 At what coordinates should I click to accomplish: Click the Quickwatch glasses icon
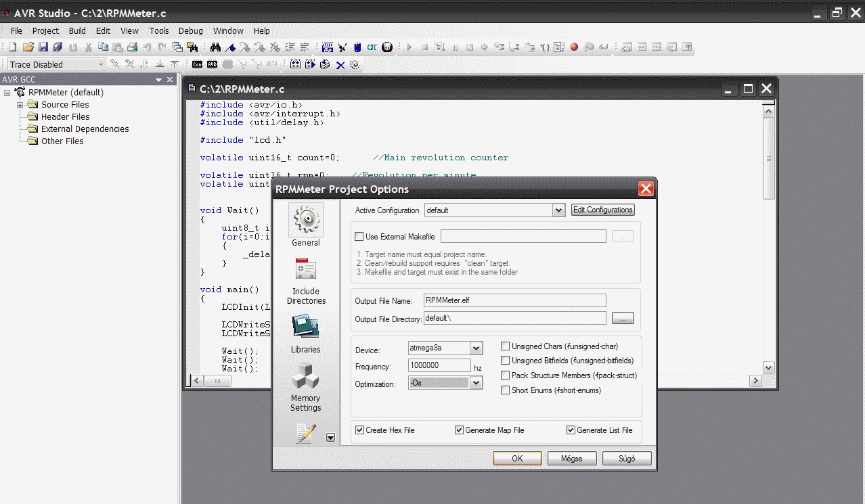(603, 47)
